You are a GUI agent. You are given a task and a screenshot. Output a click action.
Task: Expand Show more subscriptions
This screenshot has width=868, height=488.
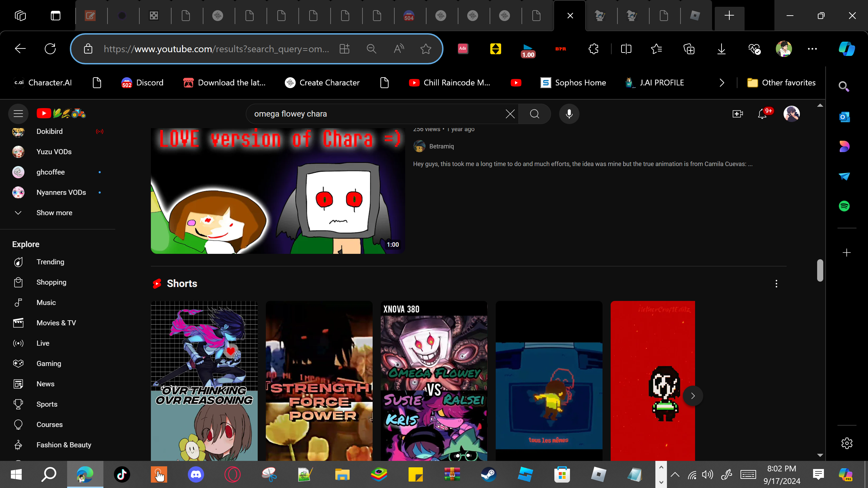click(x=54, y=213)
